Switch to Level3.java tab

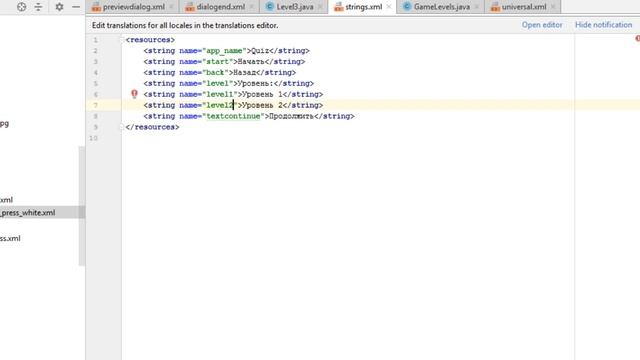295,7
